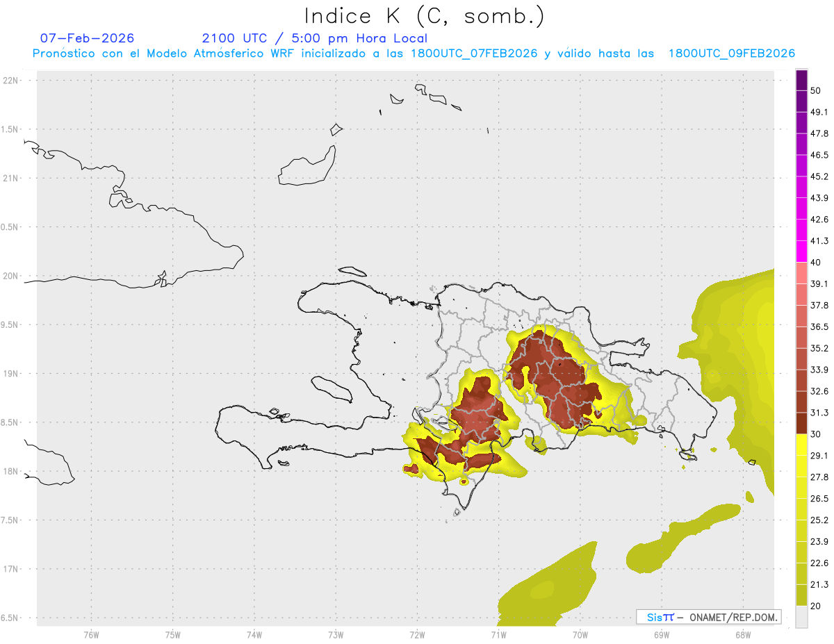This screenshot has height=644, width=834.
Task: Click the "69W" longitude label
Action: coord(661,634)
